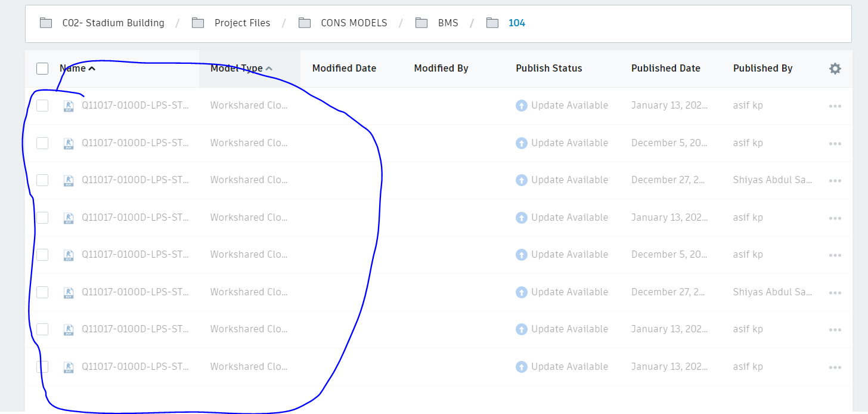The image size is (868, 414).
Task: Click the BMS breadcrumb folder icon
Action: (x=421, y=23)
